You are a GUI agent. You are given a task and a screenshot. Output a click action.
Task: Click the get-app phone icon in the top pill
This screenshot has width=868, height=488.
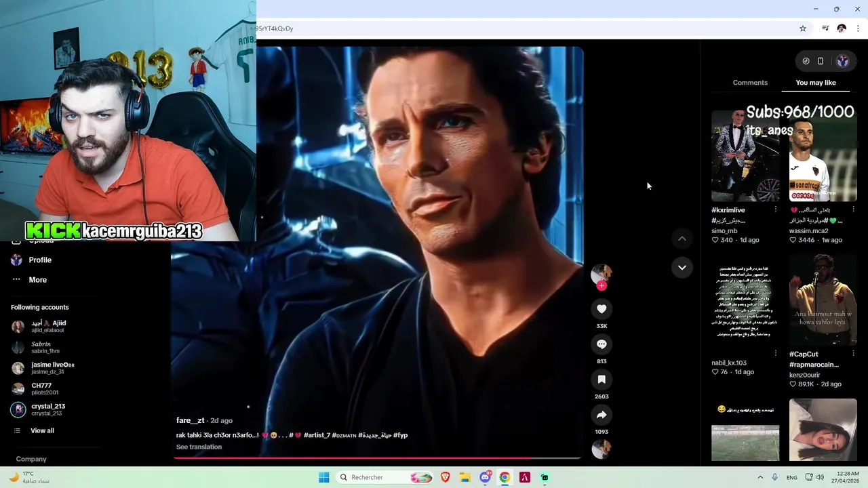click(821, 61)
